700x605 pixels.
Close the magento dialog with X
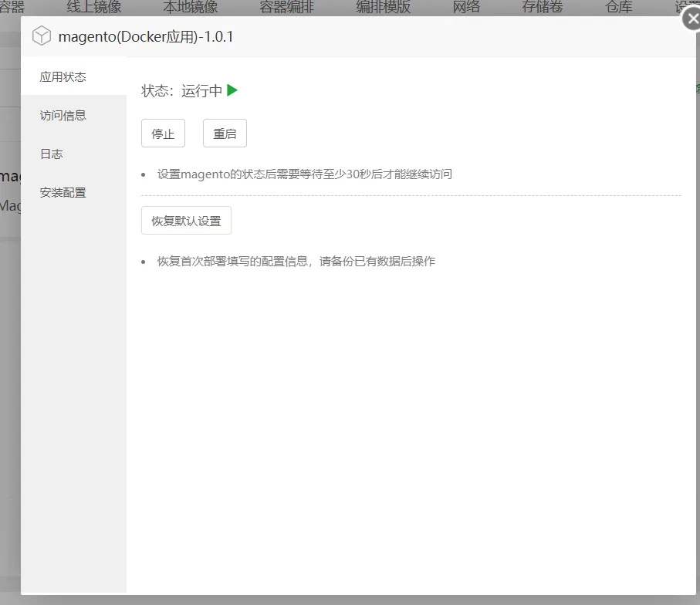point(692,19)
